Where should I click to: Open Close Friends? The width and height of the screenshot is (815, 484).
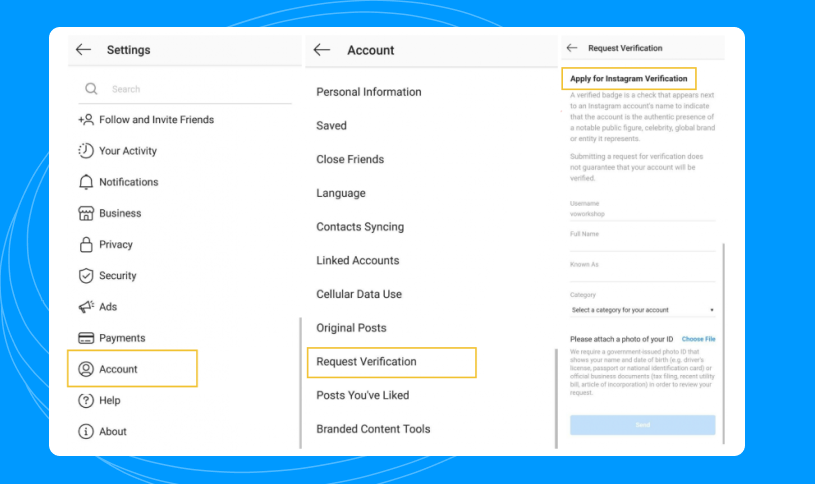coord(350,160)
